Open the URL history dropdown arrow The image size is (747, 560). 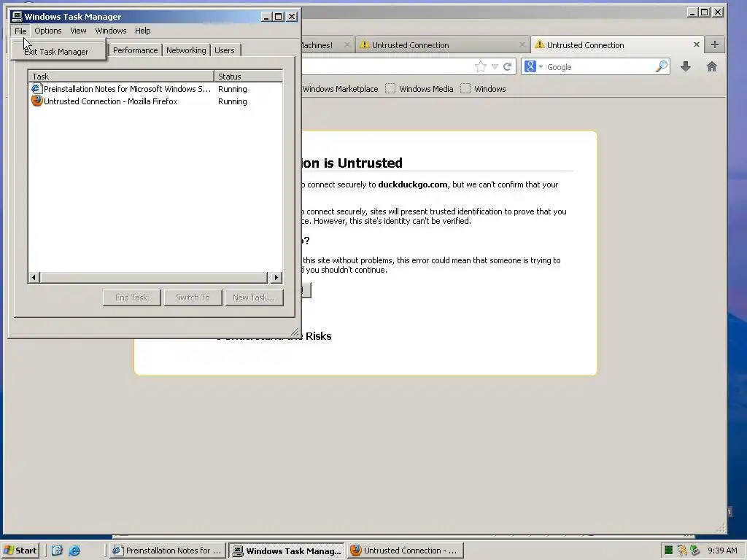tap(495, 66)
